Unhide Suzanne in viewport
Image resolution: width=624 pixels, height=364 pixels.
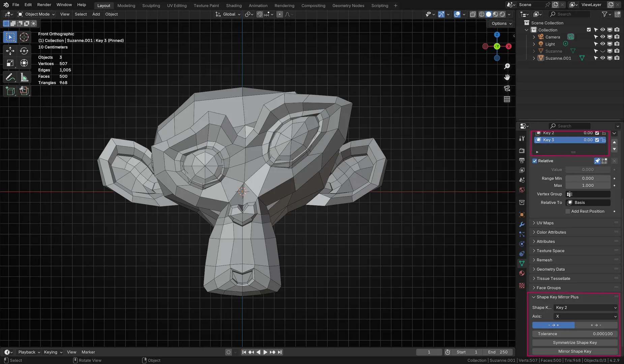click(602, 51)
